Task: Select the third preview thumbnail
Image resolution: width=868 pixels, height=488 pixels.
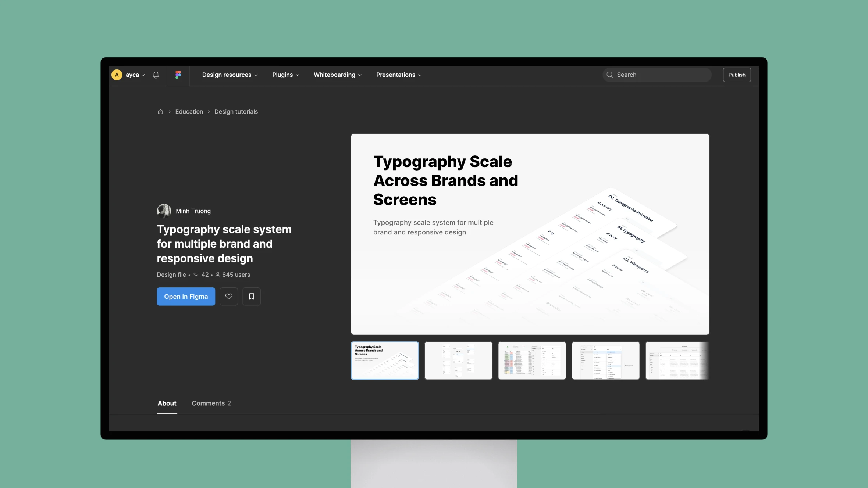Action: click(x=532, y=360)
